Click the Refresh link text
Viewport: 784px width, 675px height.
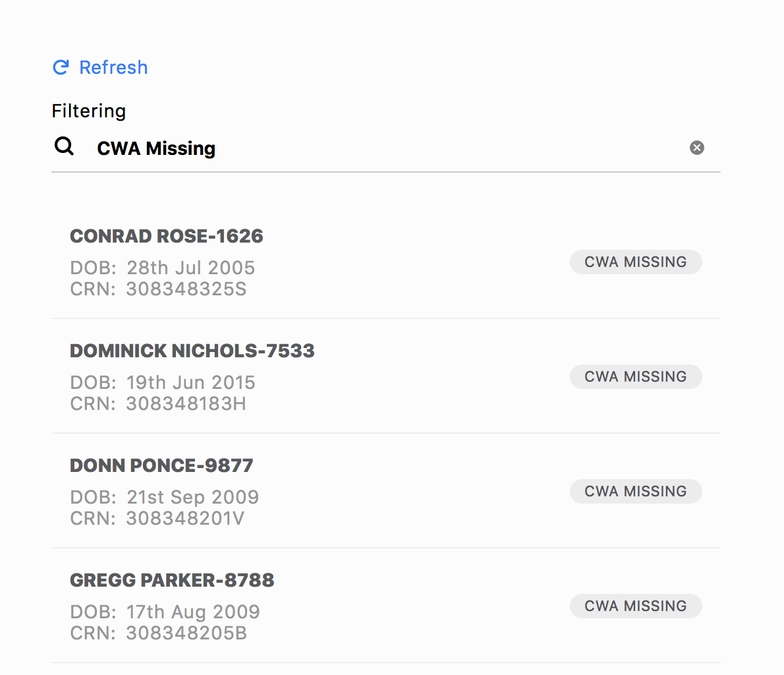point(113,67)
